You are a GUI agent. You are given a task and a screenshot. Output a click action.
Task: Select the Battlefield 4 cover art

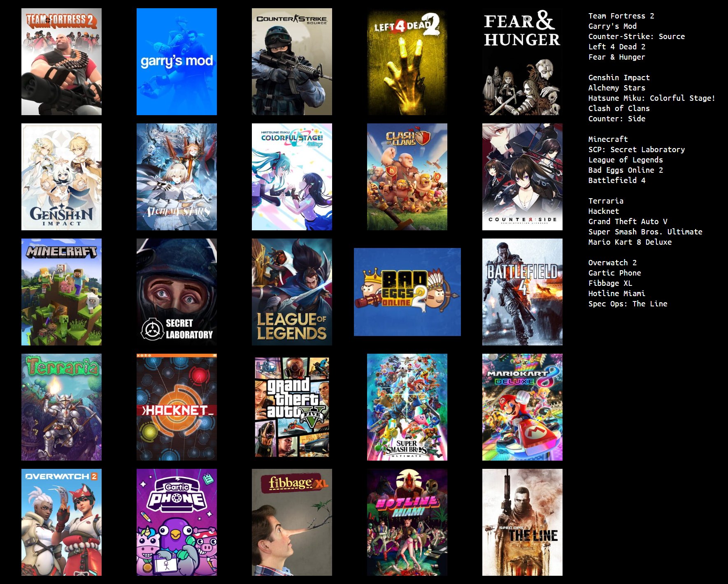click(x=522, y=292)
